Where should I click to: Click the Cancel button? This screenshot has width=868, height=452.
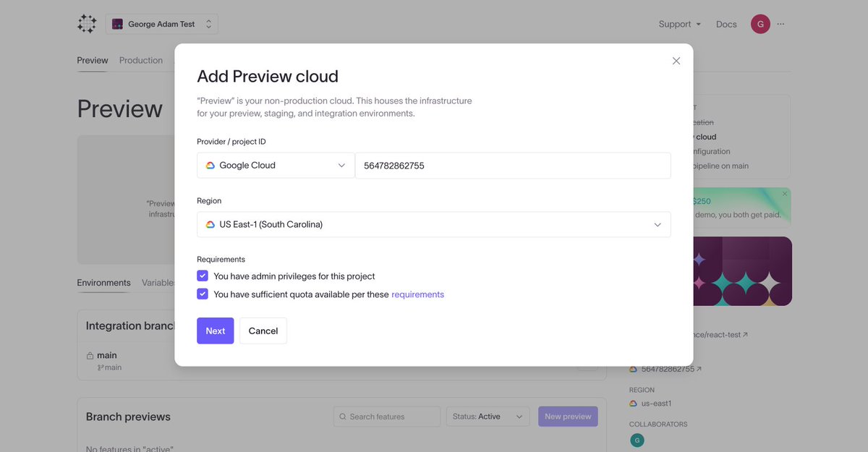pyautogui.click(x=263, y=331)
